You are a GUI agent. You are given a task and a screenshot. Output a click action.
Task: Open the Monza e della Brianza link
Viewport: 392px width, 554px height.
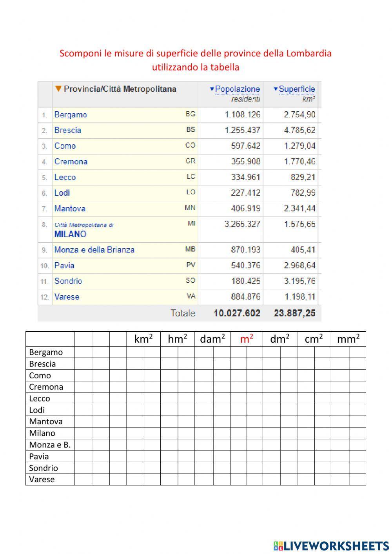pos(94,250)
